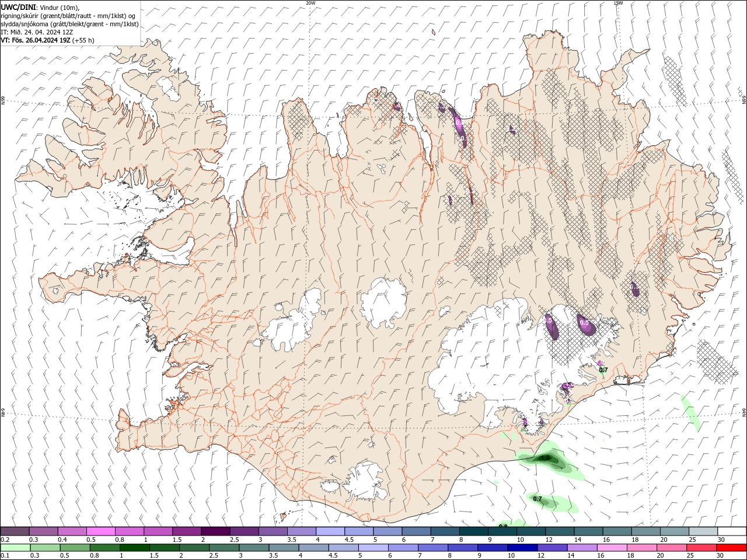Image resolution: width=747 pixels, height=560 pixels.
Task: Select the bright pink 0.5 swatch in the upper legend
Action: 100,531
